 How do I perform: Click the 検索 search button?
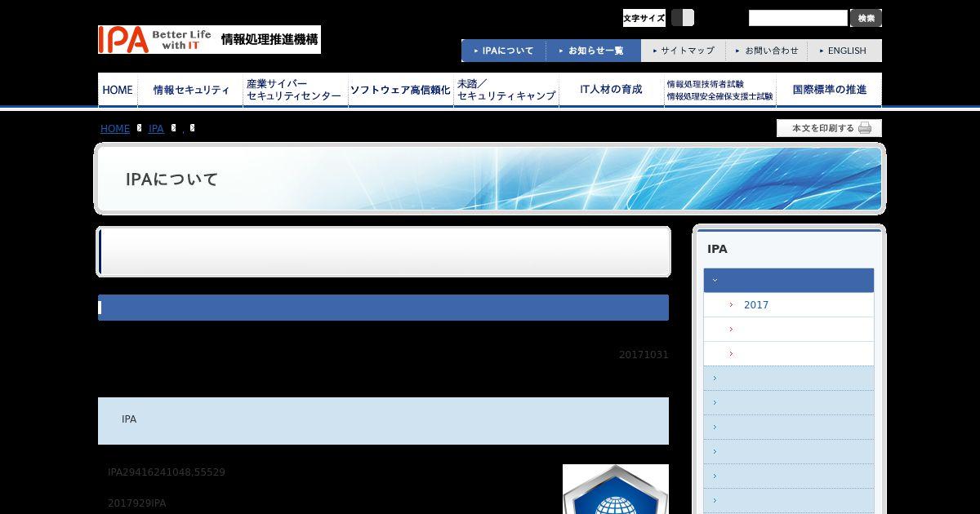[x=866, y=18]
